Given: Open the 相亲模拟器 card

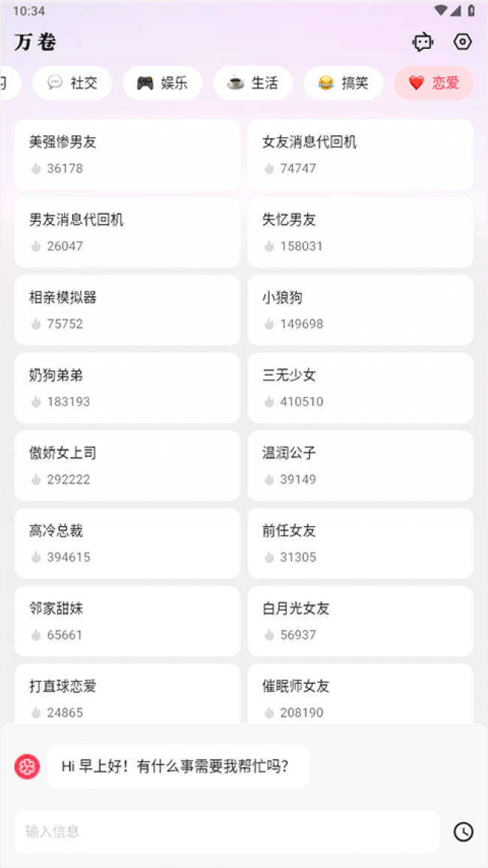Looking at the screenshot, I should [x=127, y=310].
